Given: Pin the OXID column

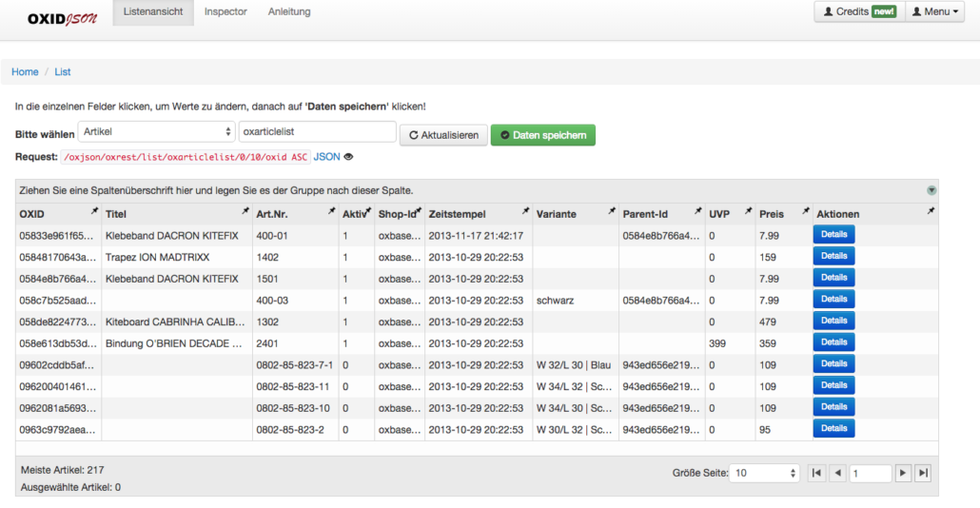Looking at the screenshot, I should tap(94, 211).
